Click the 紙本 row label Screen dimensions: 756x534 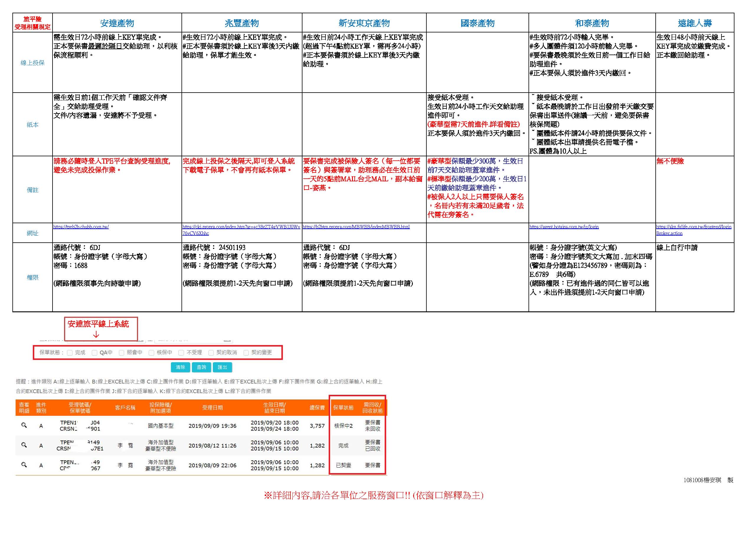(32, 125)
